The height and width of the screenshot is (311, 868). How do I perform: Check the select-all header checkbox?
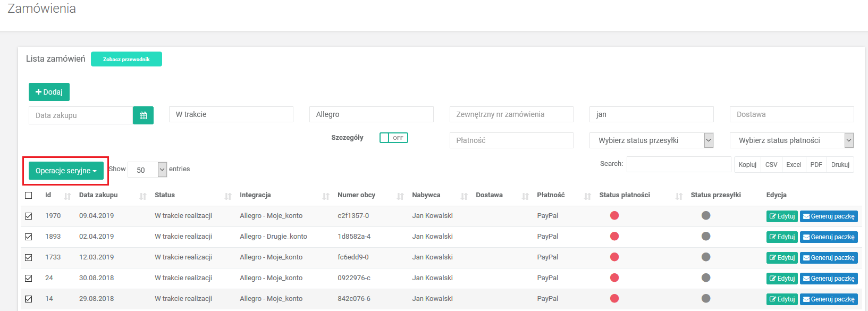(x=29, y=195)
